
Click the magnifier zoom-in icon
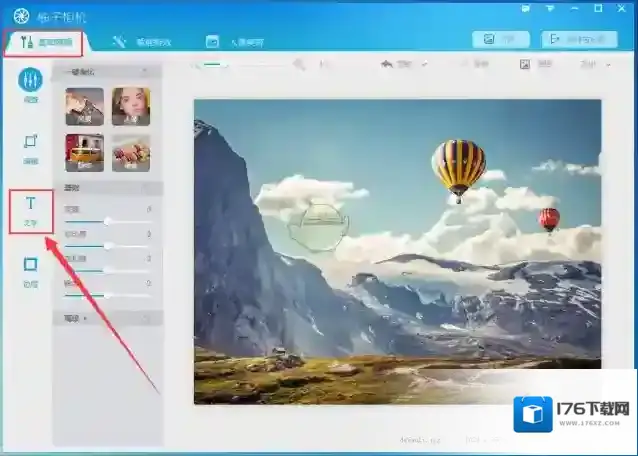(298, 65)
